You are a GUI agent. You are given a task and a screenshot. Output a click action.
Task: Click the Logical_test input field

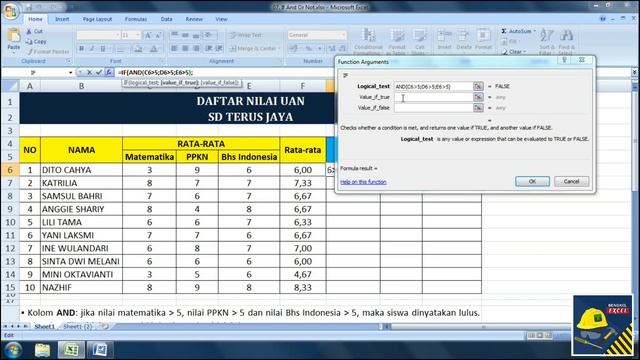(x=433, y=86)
